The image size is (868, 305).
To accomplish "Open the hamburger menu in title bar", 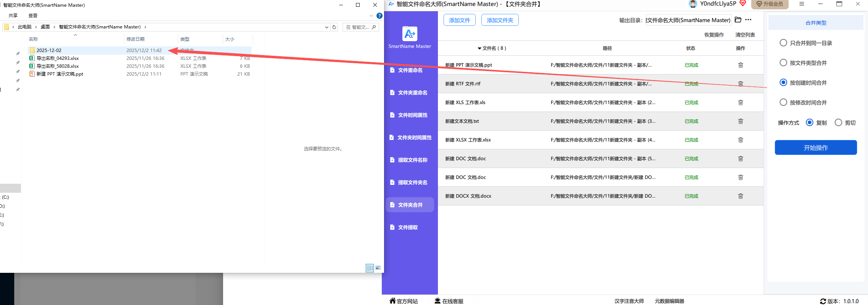I will (x=801, y=4).
